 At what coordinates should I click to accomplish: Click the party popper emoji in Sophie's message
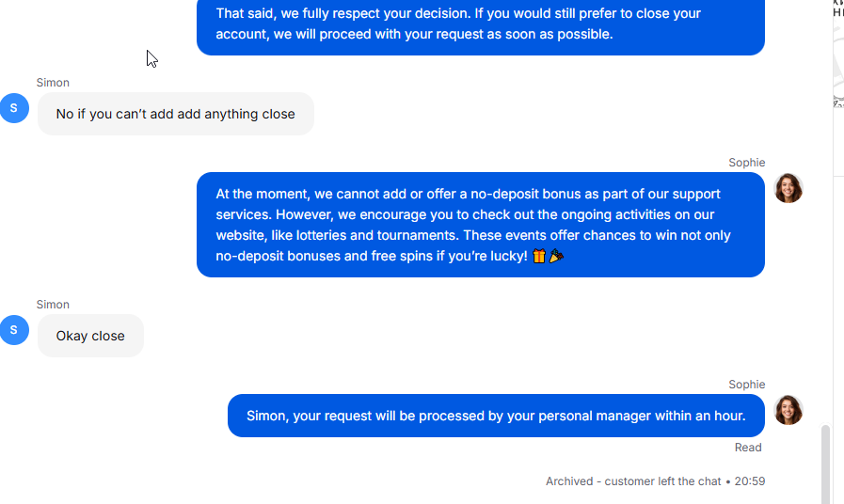[x=556, y=256]
